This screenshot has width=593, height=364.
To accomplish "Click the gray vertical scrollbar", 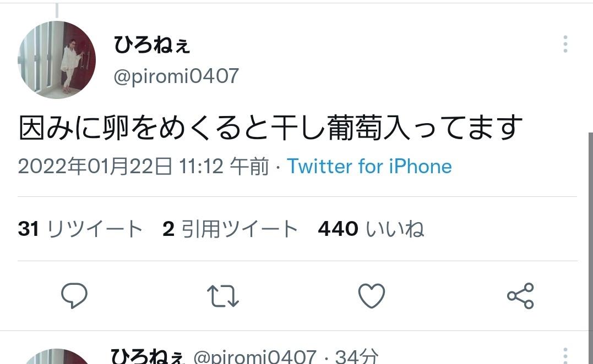I will [x=590, y=248].
